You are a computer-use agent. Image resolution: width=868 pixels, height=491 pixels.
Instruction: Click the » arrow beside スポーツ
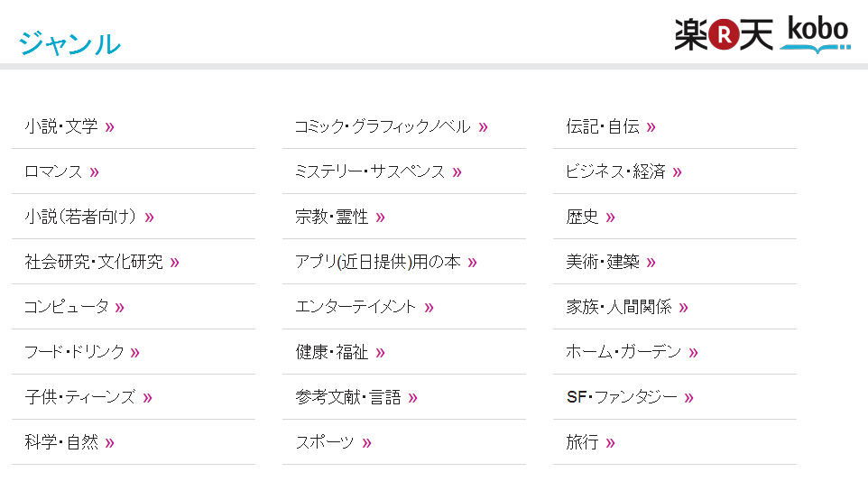367,443
